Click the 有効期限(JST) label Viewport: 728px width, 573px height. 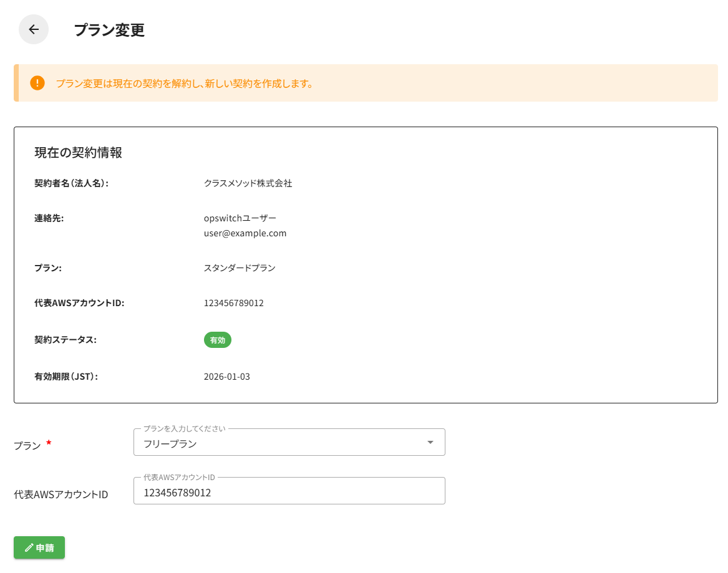pyautogui.click(x=66, y=377)
